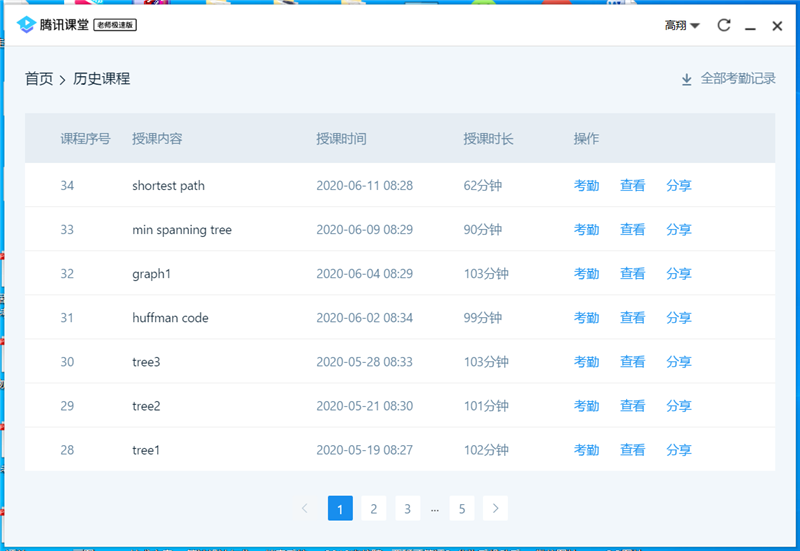
Task: Download all attendance records
Action: (x=728, y=79)
